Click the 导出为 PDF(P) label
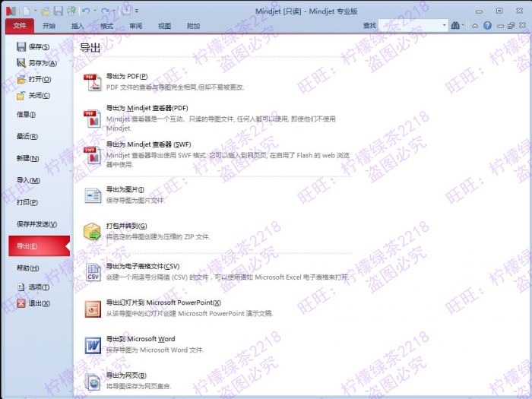 (x=127, y=76)
